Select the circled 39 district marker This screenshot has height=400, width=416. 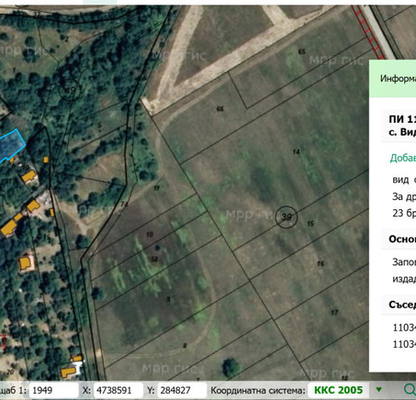[286, 217]
